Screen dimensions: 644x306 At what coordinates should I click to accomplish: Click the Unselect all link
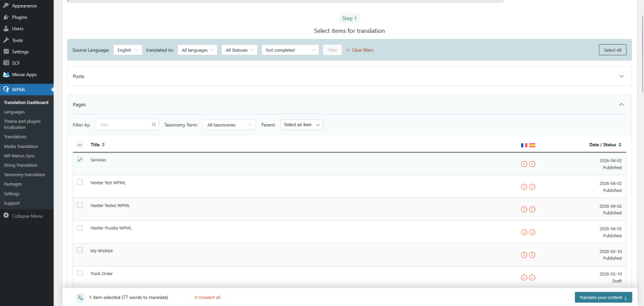coord(208,297)
